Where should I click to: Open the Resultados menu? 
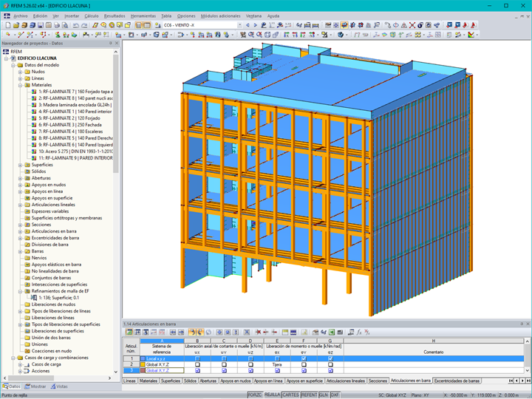[x=115, y=16]
